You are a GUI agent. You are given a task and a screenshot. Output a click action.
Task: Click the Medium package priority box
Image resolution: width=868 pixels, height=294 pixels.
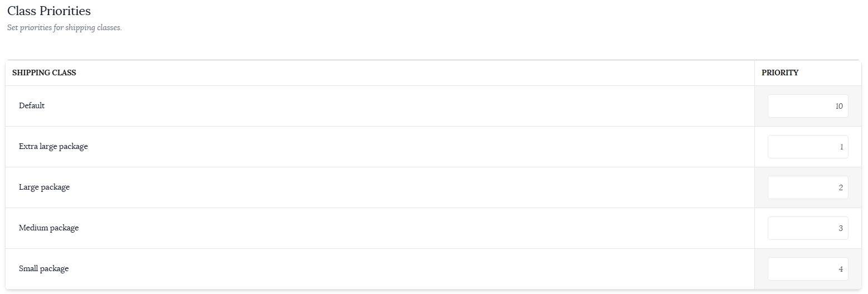[808, 228]
